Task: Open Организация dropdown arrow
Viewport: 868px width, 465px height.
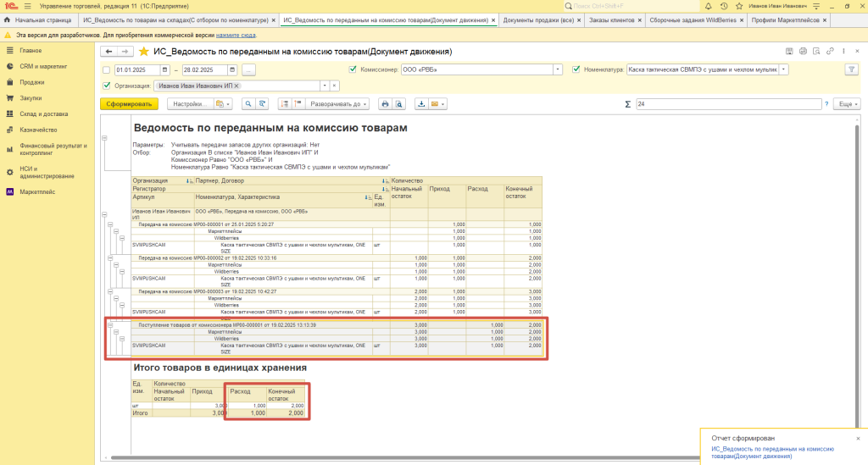Action: point(325,86)
